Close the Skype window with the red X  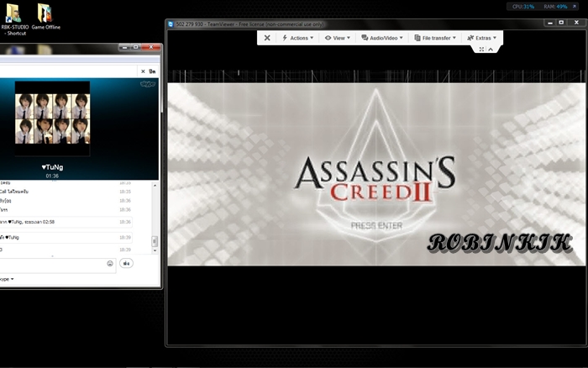point(151,47)
